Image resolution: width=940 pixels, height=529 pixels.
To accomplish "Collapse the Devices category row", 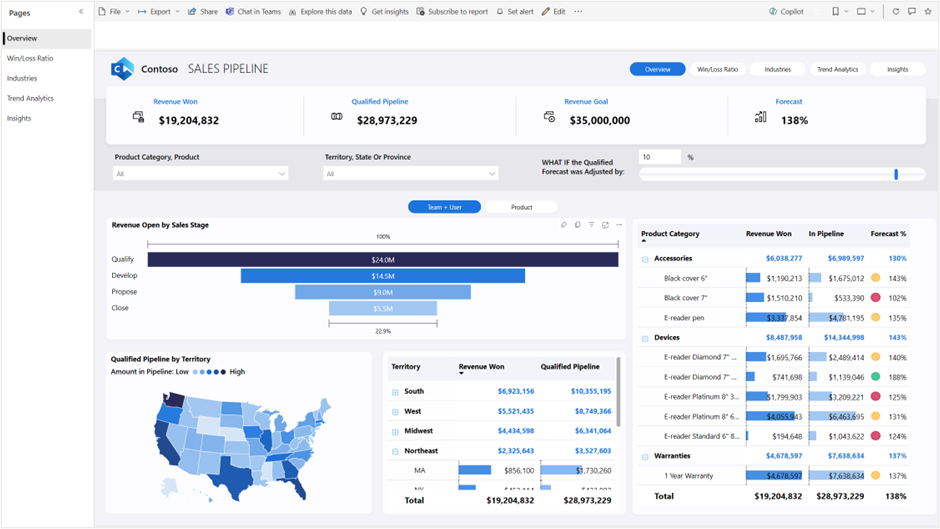I will coord(645,338).
